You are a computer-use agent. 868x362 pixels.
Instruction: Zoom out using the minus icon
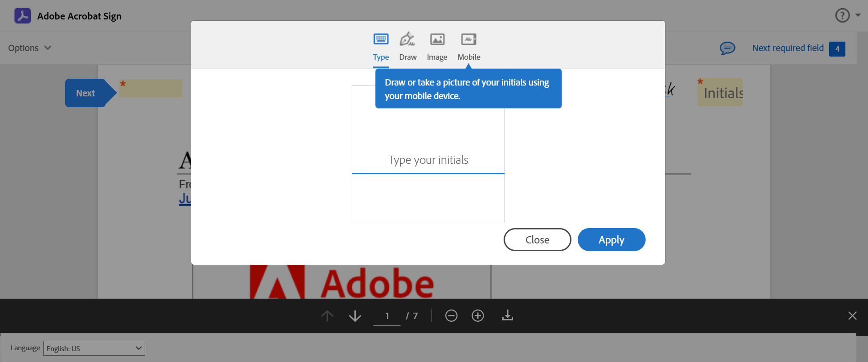[451, 315]
